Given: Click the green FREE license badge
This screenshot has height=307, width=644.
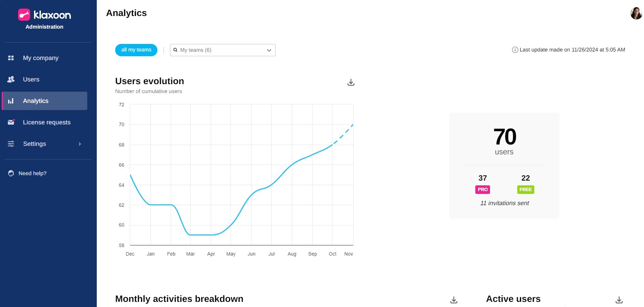Looking at the screenshot, I should pyautogui.click(x=525, y=189).
